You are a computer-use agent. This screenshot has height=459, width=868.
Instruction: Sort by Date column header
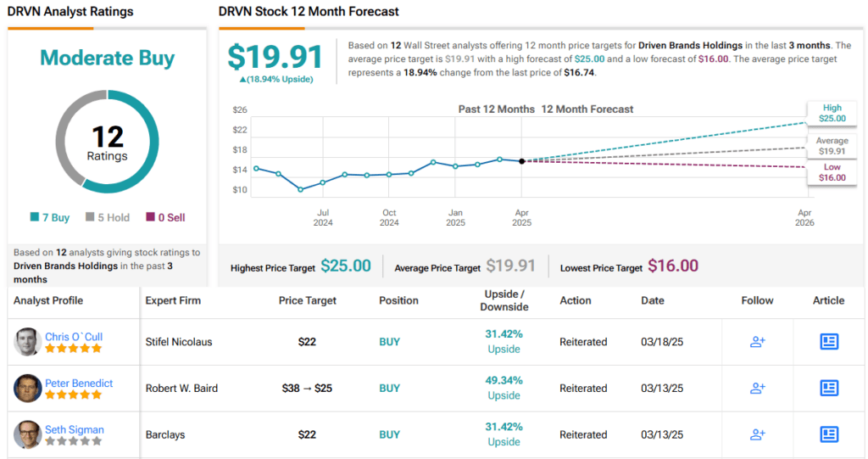[652, 300]
